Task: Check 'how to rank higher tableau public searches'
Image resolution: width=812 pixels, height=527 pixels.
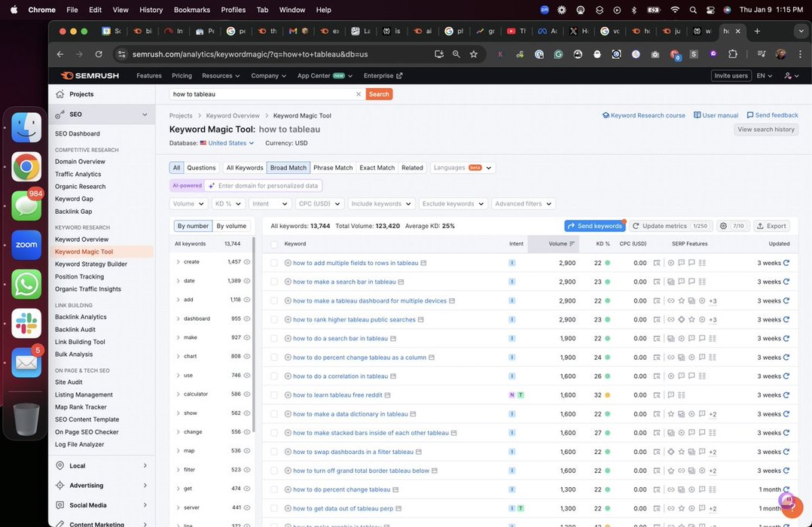Action: pyautogui.click(x=274, y=319)
